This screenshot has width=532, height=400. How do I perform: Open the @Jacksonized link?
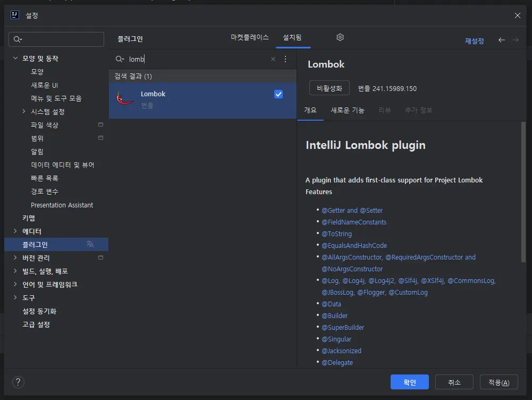[x=341, y=351]
